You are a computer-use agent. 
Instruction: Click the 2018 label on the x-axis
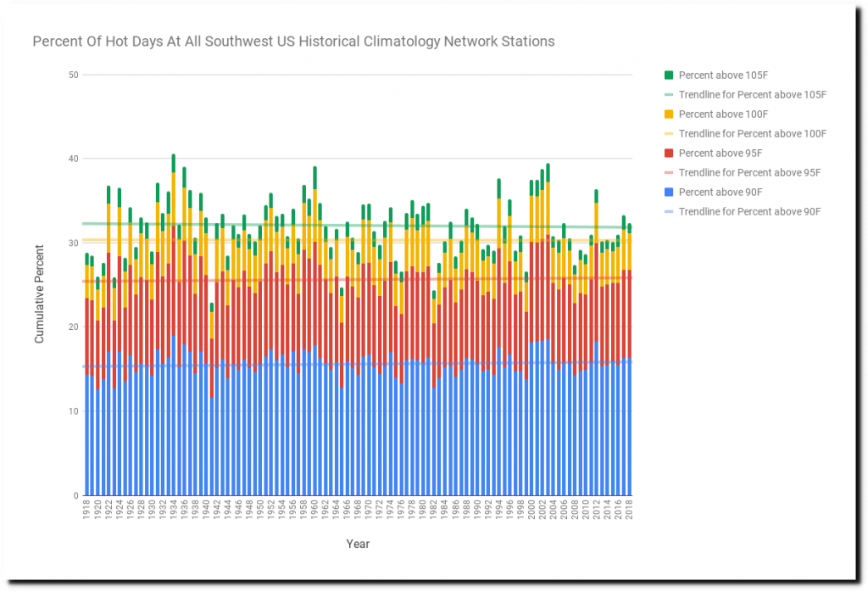point(629,510)
